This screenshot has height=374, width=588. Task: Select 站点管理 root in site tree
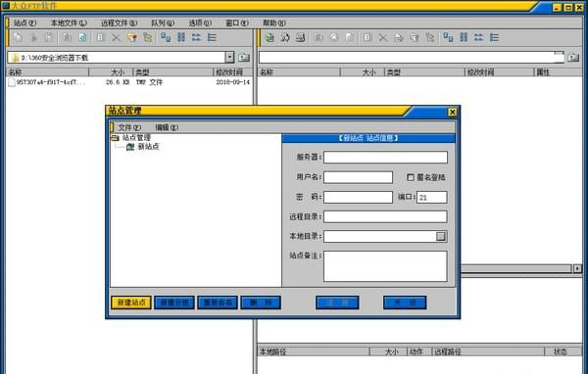click(136, 137)
